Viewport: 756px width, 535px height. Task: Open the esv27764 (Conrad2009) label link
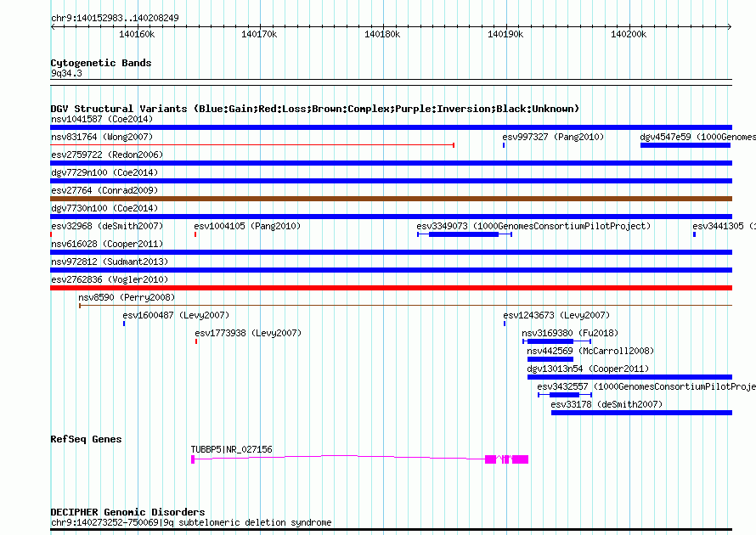coord(104,190)
